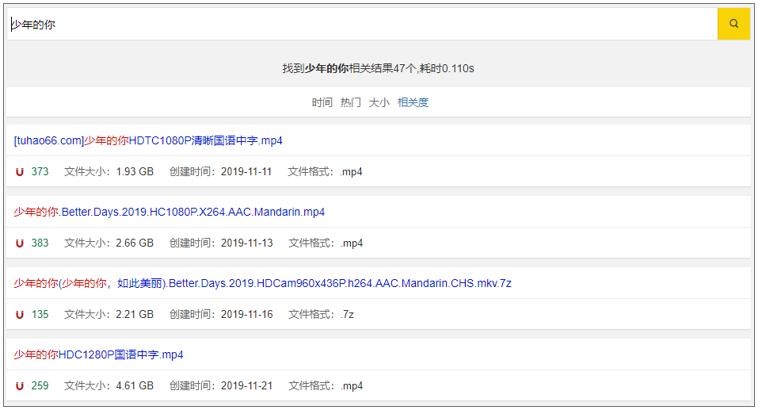Open the Better.Days.2019.HC1080P.X264 mp4 link
The width and height of the screenshot is (759, 412).
(169, 212)
